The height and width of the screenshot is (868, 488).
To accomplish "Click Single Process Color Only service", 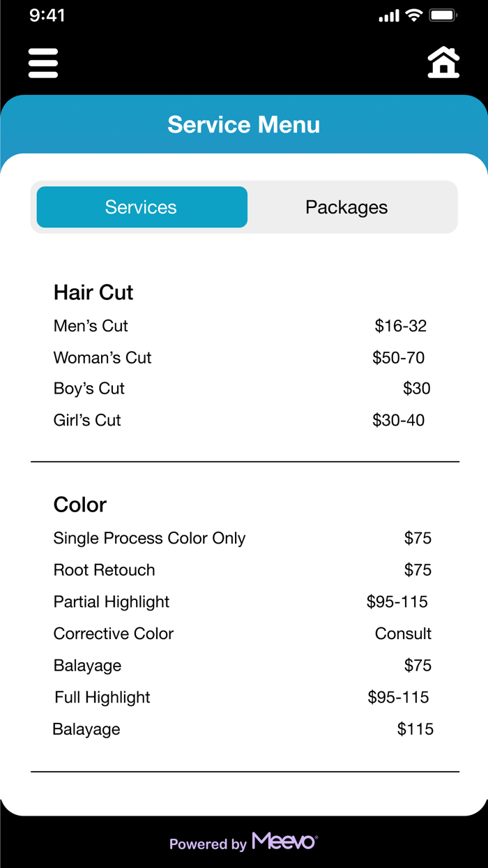I will 149,538.
